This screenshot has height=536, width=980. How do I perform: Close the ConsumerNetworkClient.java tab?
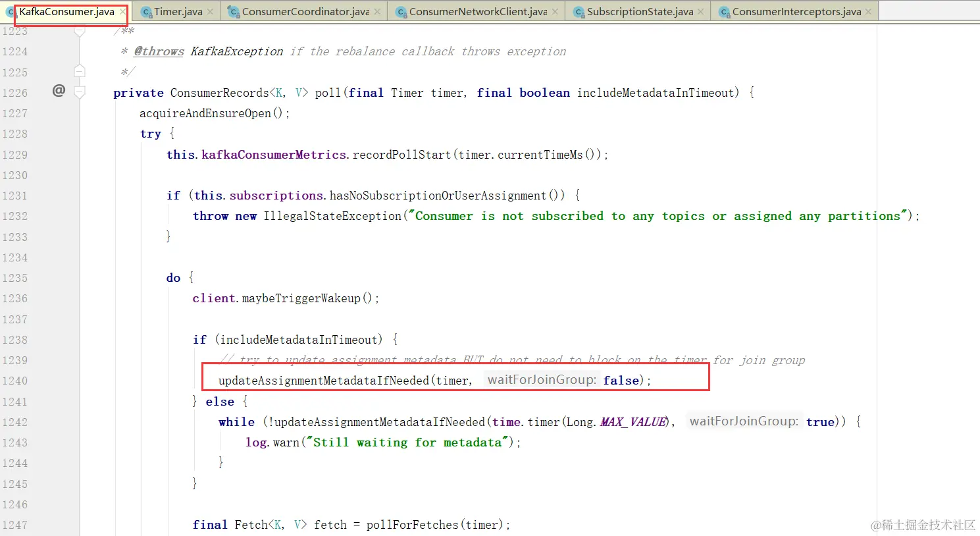pyautogui.click(x=555, y=12)
